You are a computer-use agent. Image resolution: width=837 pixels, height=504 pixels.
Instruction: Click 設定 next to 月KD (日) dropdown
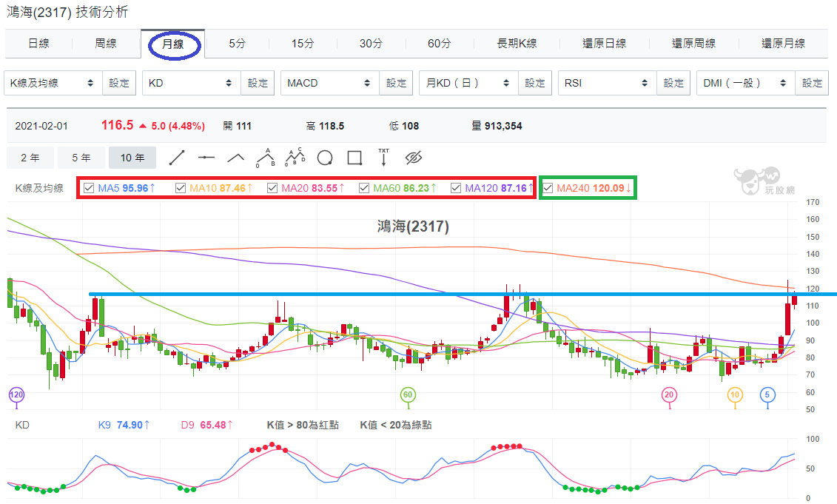535,84
